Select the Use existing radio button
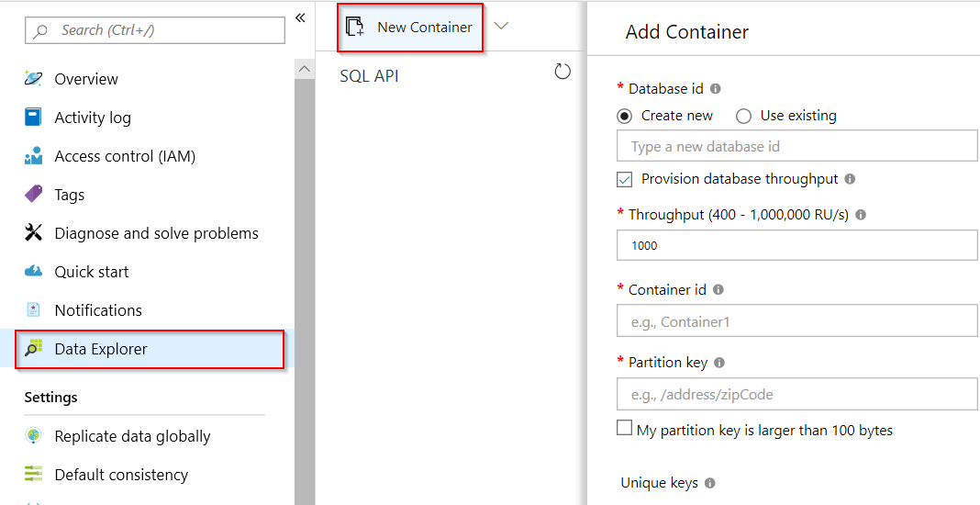Screen dimensions: 980x505 743,117
